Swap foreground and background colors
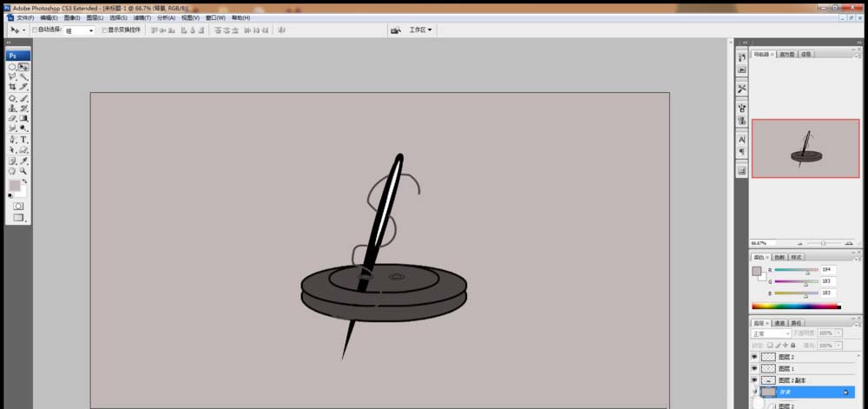Viewport: 868px width, 409px height. click(25, 181)
